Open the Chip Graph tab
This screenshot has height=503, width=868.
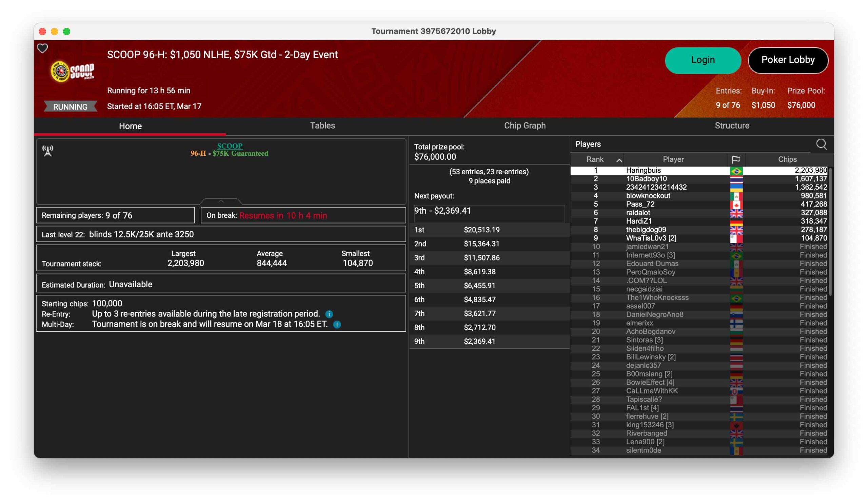click(525, 125)
